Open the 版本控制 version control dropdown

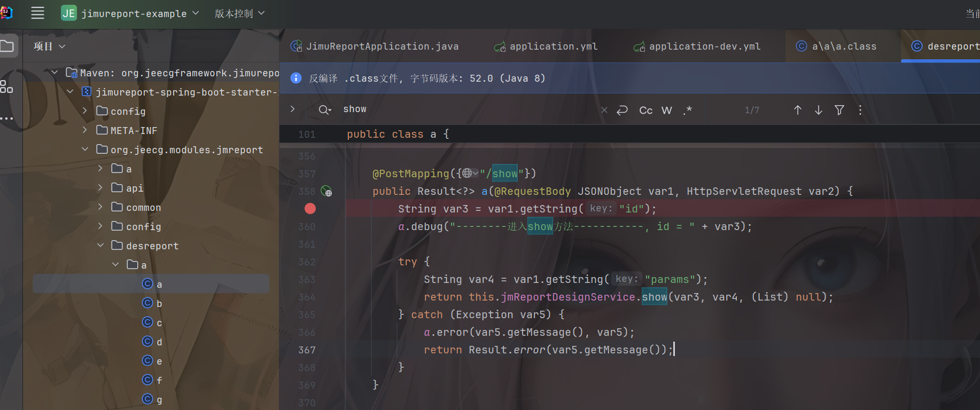(x=239, y=13)
